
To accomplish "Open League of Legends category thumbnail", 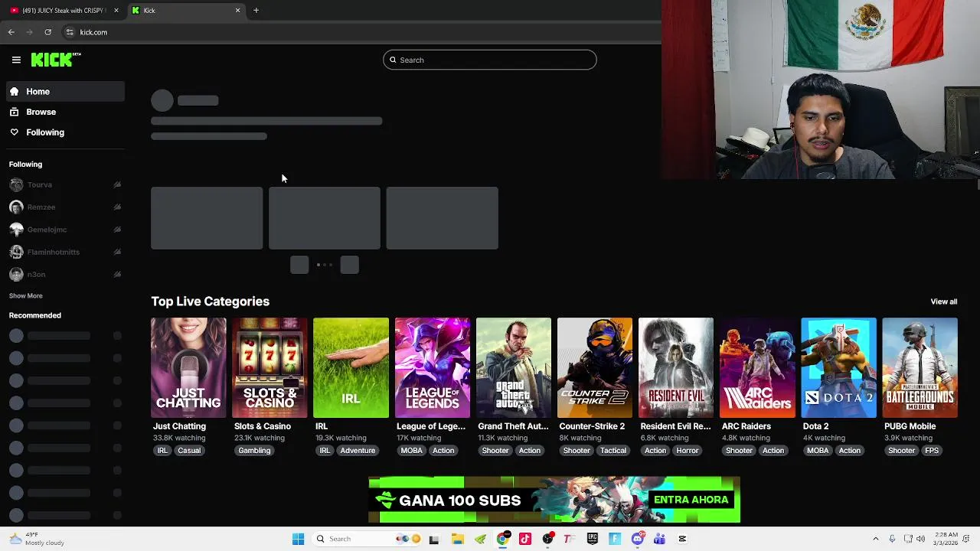I will coord(432,368).
